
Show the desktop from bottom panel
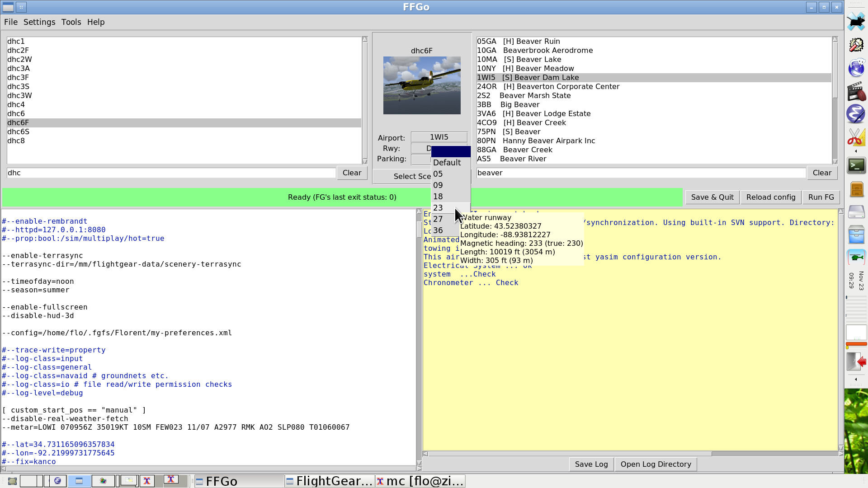tap(12, 481)
